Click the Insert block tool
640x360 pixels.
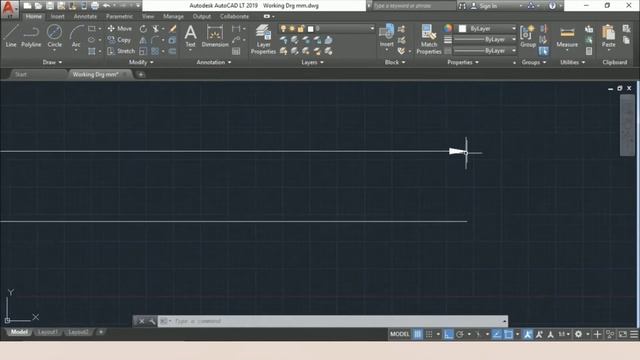(x=387, y=36)
